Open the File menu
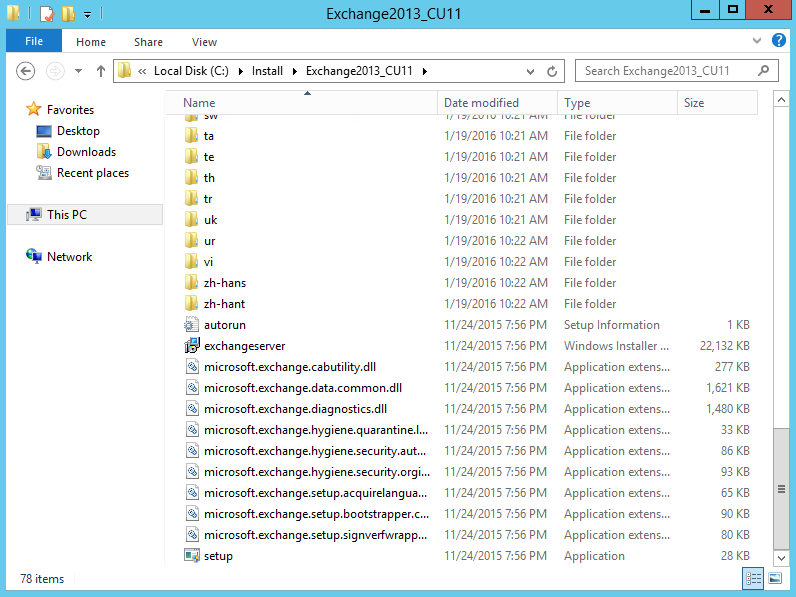 (34, 42)
